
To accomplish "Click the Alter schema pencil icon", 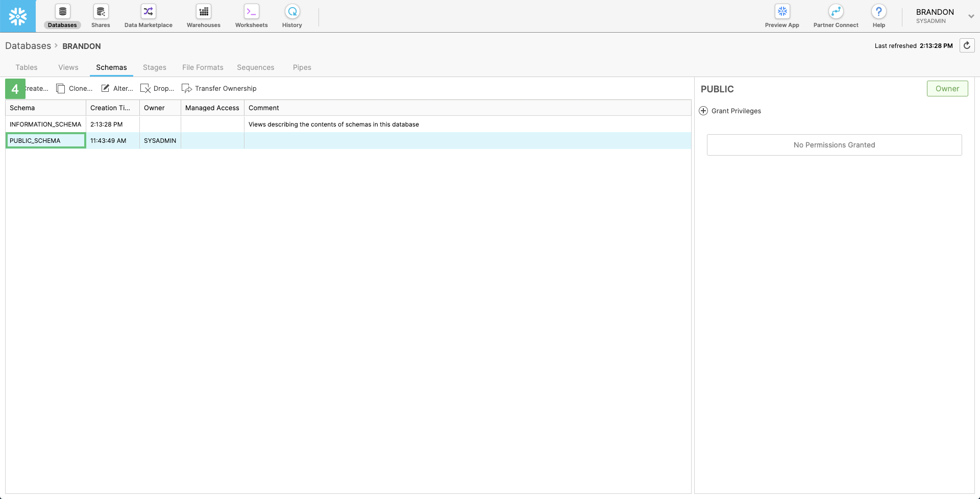I will pyautogui.click(x=105, y=88).
